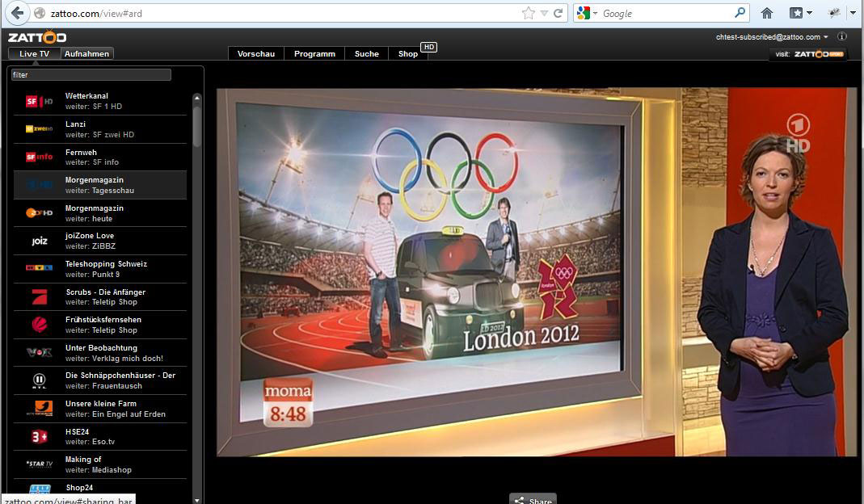Select the joiz channel logo
This screenshot has width=864, height=504.
coord(39,241)
